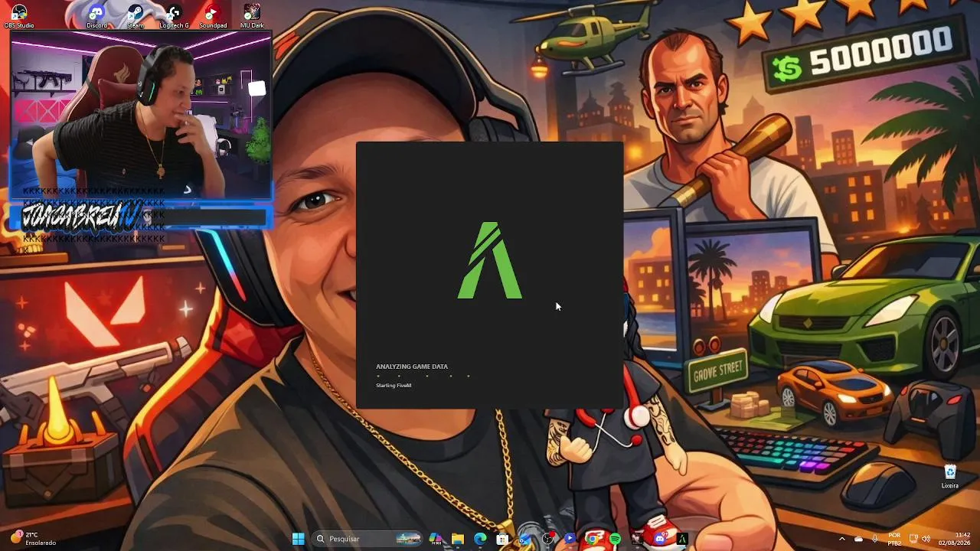Open the POR PTB2 keyboard language switcher

tap(894, 539)
